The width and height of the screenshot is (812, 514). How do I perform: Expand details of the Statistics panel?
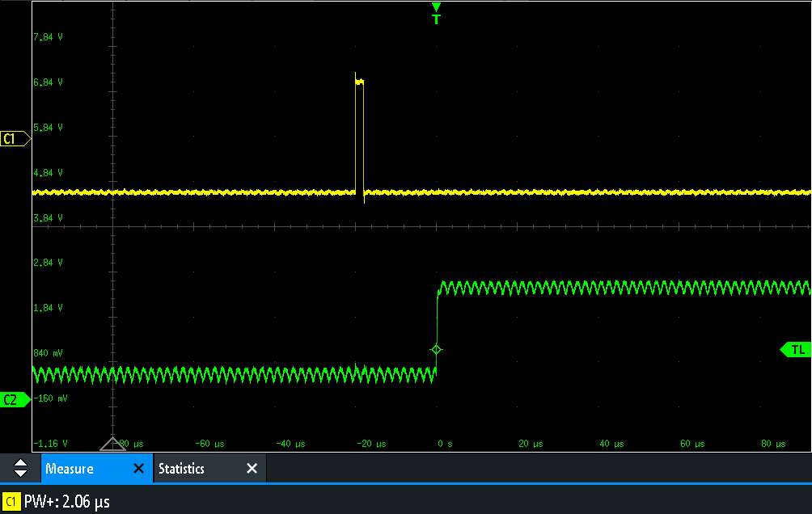click(181, 468)
